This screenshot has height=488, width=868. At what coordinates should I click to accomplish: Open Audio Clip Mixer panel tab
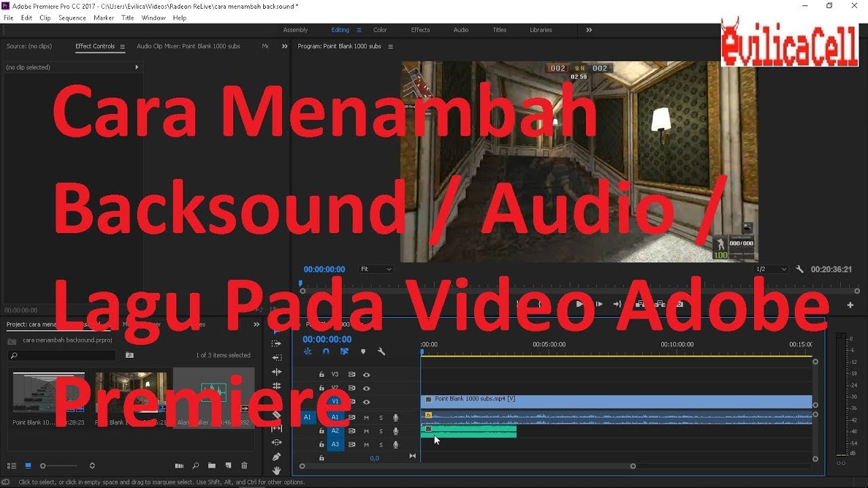click(189, 47)
